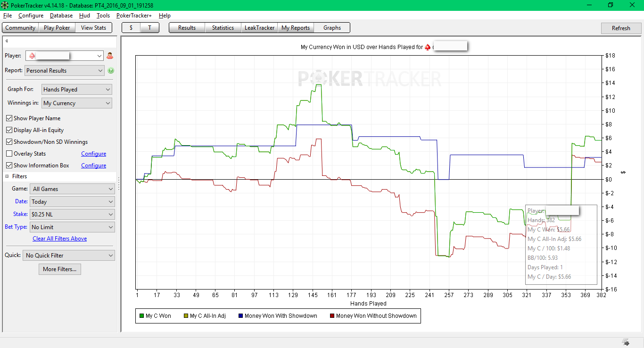The width and height of the screenshot is (644, 348).
Task: Disable Display All-in Equity checkbox
Action: (x=9, y=130)
